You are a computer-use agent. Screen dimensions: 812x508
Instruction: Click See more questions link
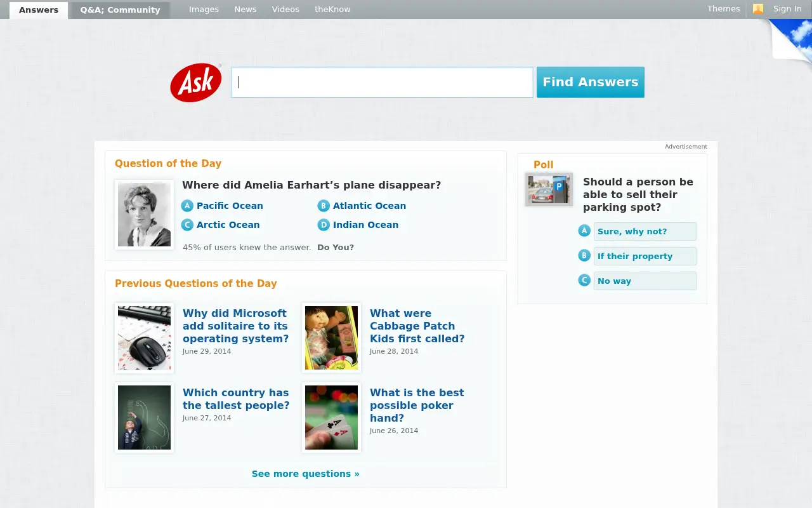click(x=306, y=474)
